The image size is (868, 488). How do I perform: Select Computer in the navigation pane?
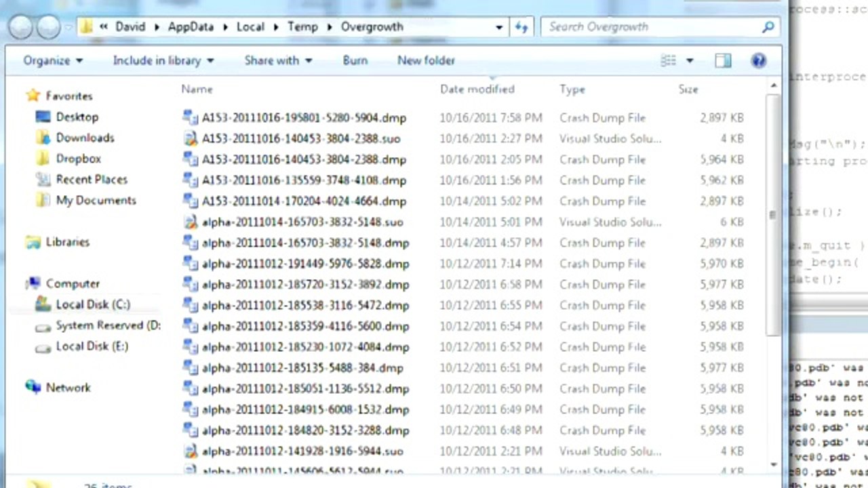[x=73, y=284]
